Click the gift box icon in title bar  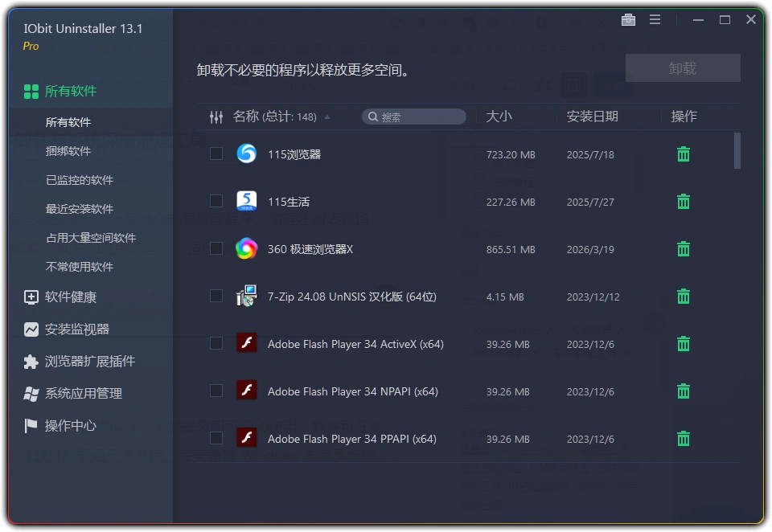coord(629,19)
